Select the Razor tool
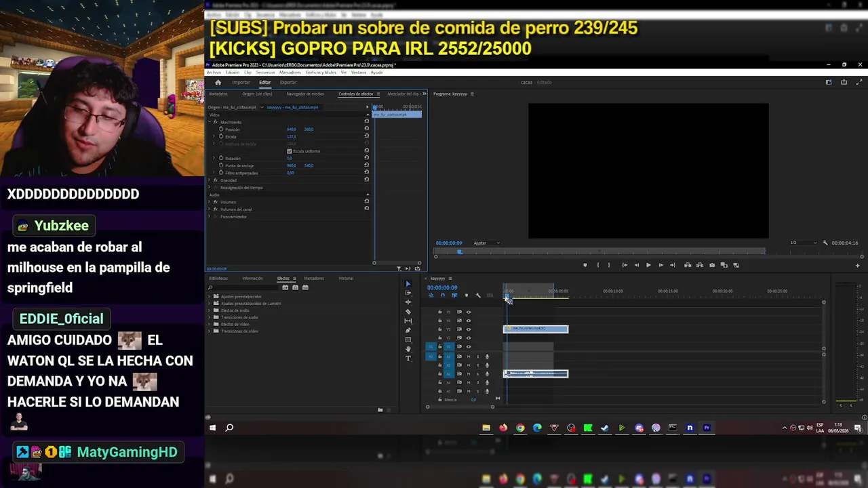868x488 pixels. tap(408, 312)
